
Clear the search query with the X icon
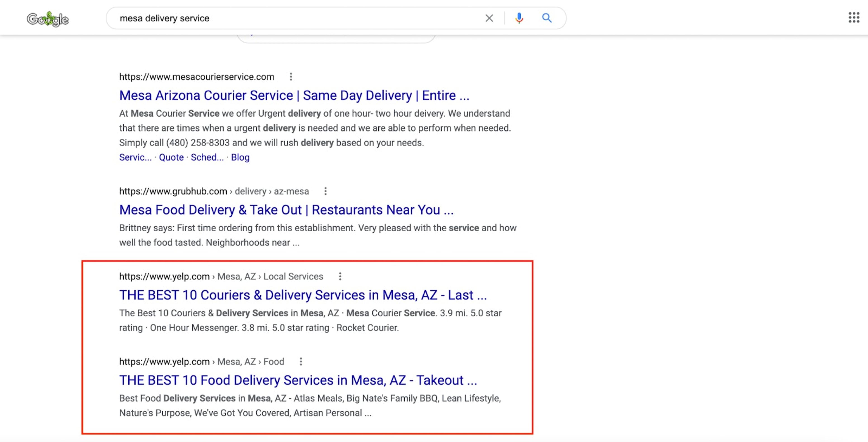tap(489, 18)
